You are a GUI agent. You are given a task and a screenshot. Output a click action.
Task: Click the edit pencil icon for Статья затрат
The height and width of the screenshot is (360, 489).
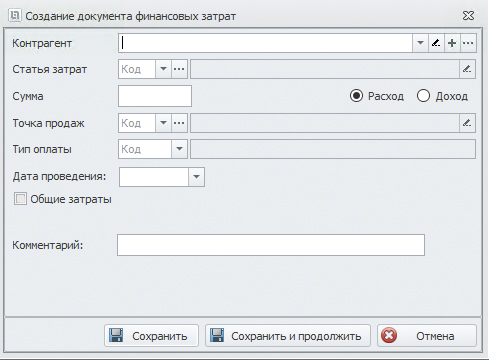[467, 69]
